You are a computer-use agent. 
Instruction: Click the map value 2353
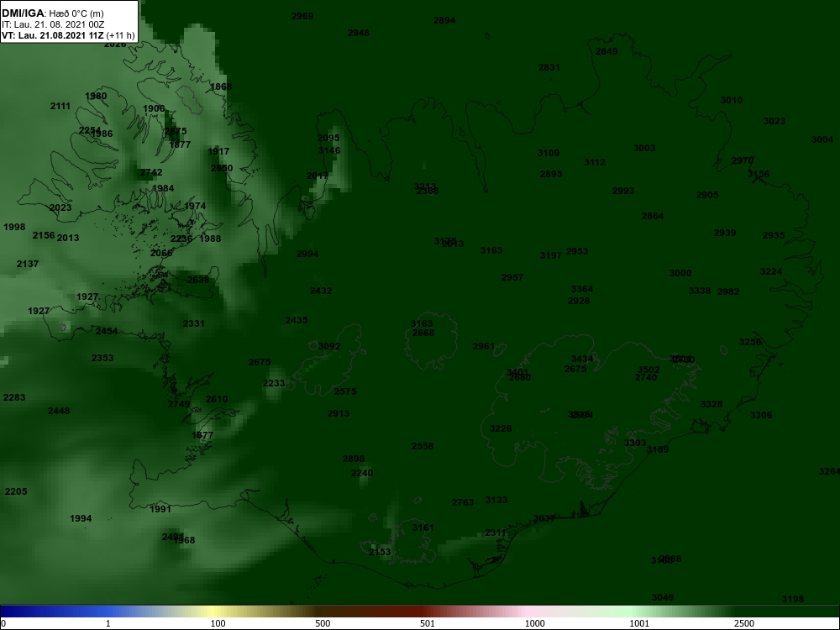pyautogui.click(x=102, y=358)
